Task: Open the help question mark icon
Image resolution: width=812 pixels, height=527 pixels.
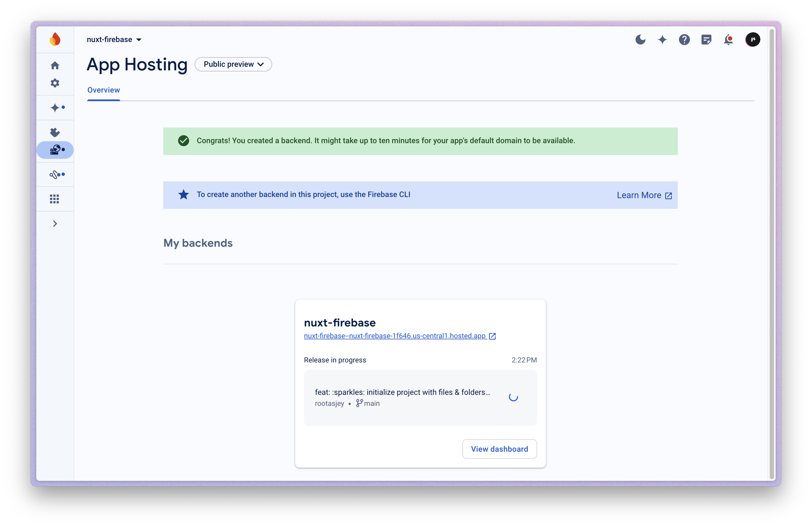Action: tap(684, 40)
